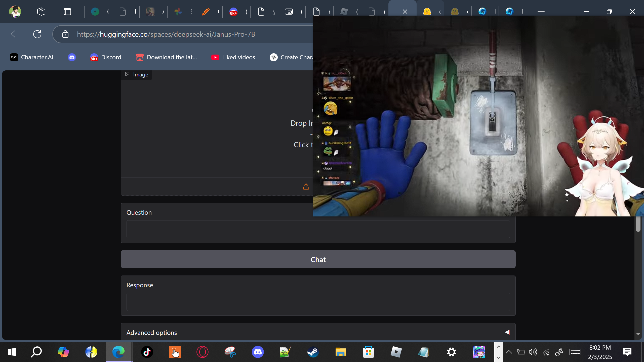Launch Copilot from the taskbar
This screenshot has height=362, width=644.
(x=63, y=352)
